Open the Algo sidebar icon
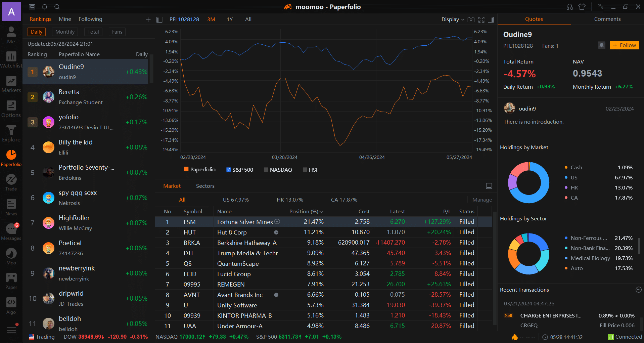Viewport: 644px width, 343px height. click(x=11, y=306)
